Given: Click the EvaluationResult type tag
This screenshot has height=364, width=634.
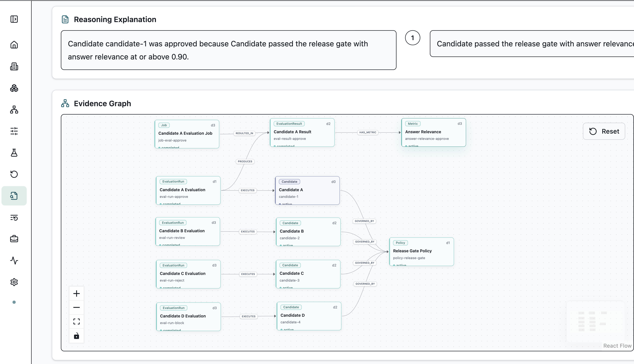Looking at the screenshot, I should (x=289, y=124).
